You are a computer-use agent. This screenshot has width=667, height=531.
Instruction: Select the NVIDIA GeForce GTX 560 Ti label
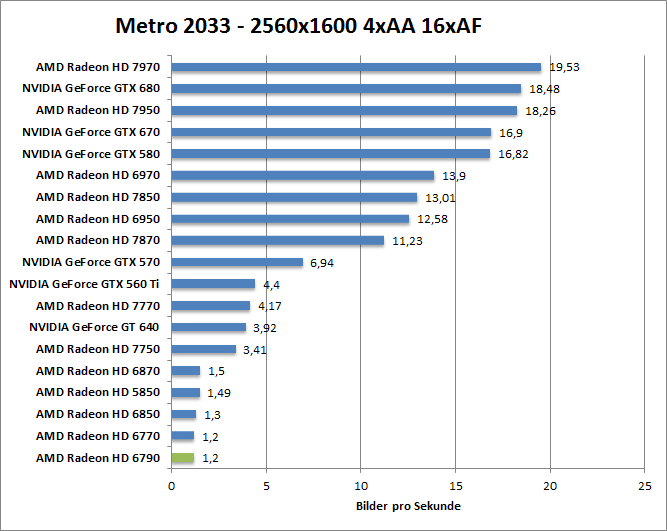pos(84,284)
